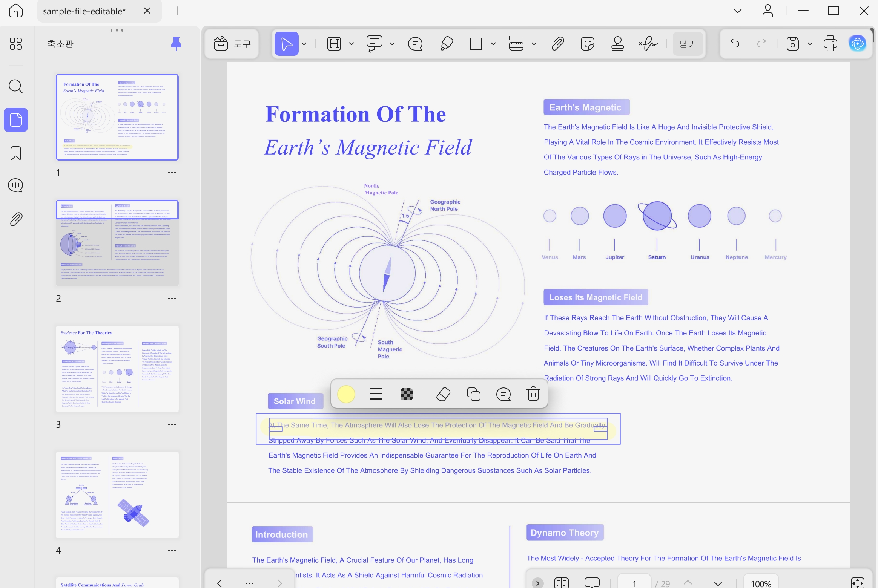Viewport: 878px width, 588px height.
Task: Open more options for thumbnail page 2
Action: (172, 299)
